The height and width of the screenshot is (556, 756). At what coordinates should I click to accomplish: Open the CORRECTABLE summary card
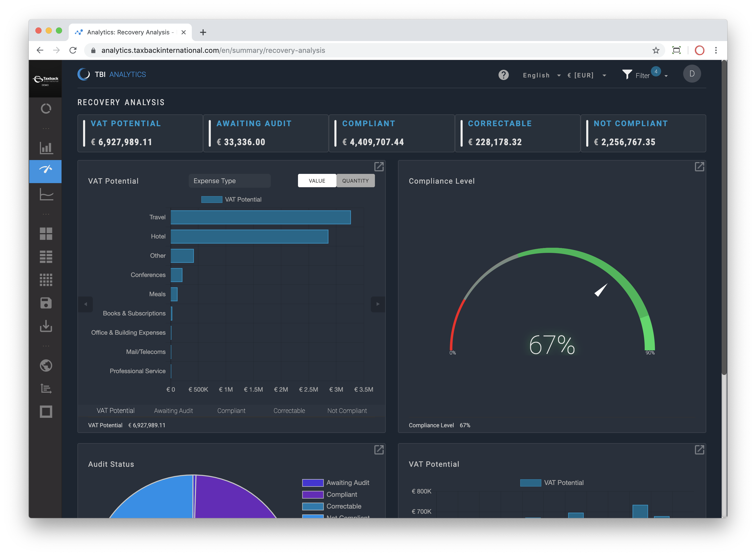(518, 133)
